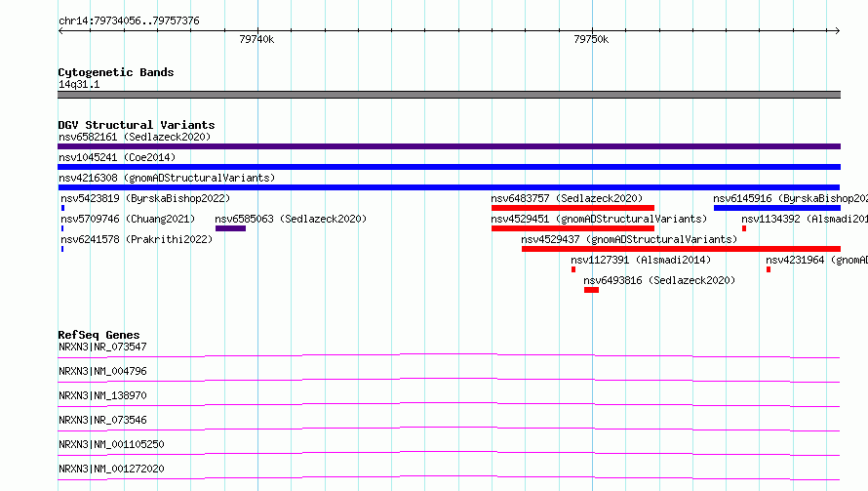Open the nsv4216308 (gnomADStructuralVariants) label
The height and width of the screenshot is (491, 868).
167,178
